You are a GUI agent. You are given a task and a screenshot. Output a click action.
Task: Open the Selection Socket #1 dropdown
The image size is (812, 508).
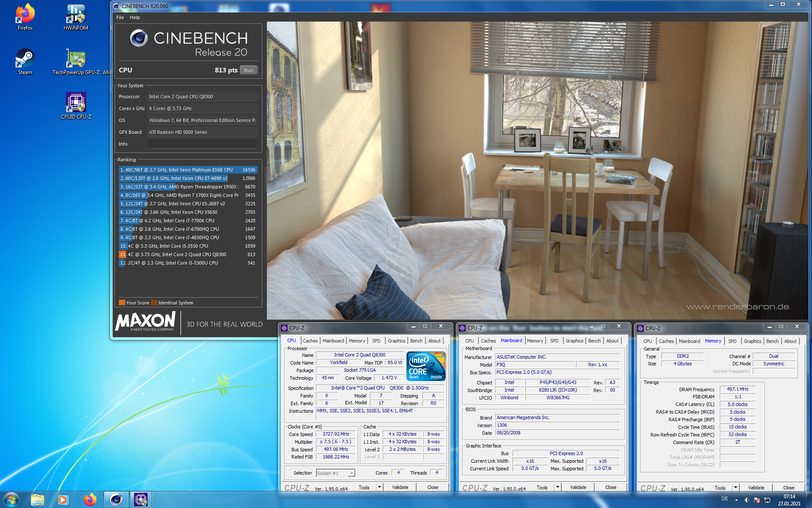(335, 473)
